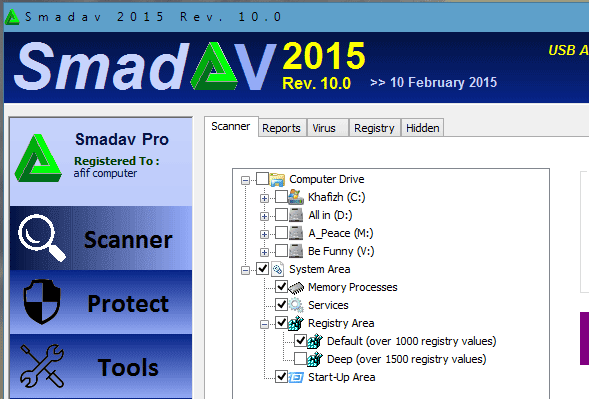The height and width of the screenshot is (399, 589).
Task: Switch to the Scanner tab
Action: click(x=231, y=127)
